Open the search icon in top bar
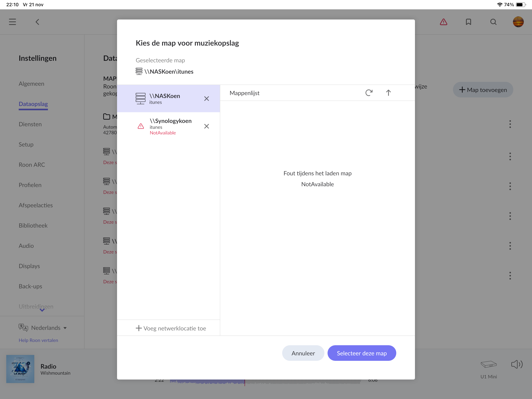Image resolution: width=532 pixels, height=399 pixels. (x=493, y=22)
